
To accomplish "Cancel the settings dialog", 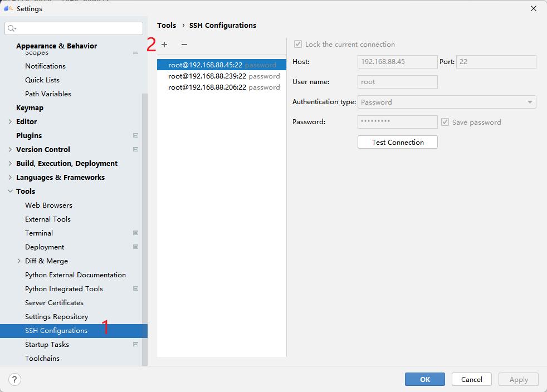I will tap(471, 379).
